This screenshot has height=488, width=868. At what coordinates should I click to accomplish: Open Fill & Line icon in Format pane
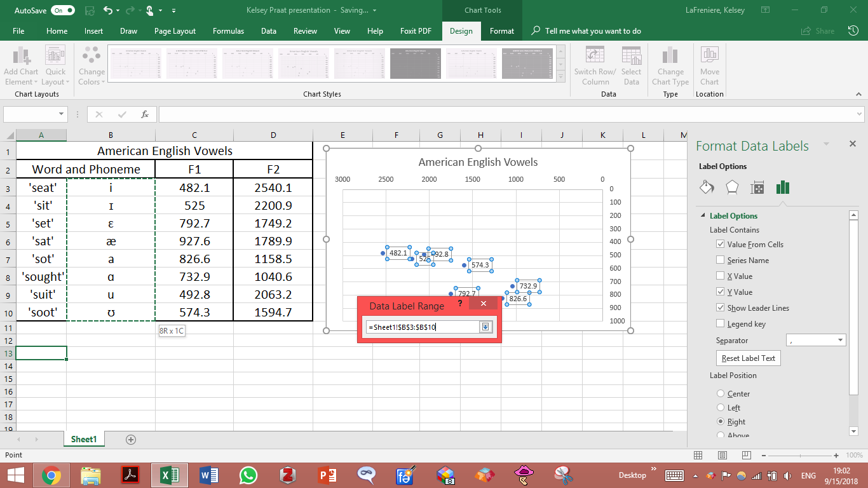click(x=707, y=187)
